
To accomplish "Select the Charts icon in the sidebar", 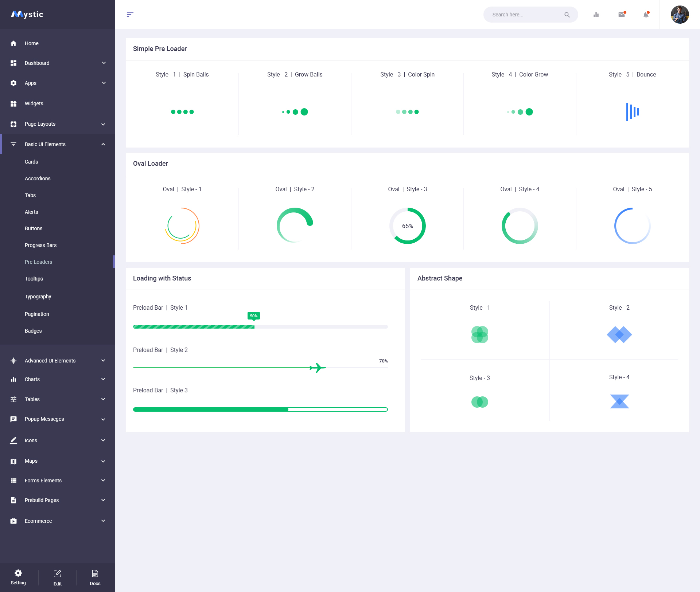I will click(13, 379).
